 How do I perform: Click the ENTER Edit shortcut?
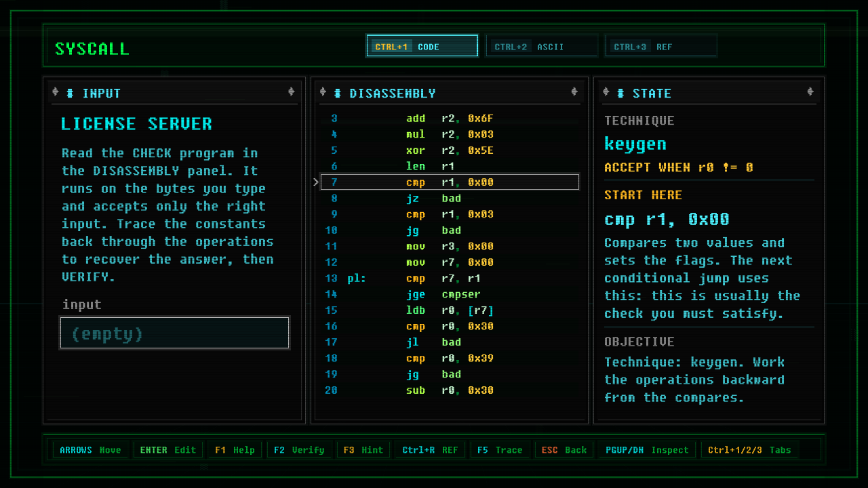pos(167,450)
